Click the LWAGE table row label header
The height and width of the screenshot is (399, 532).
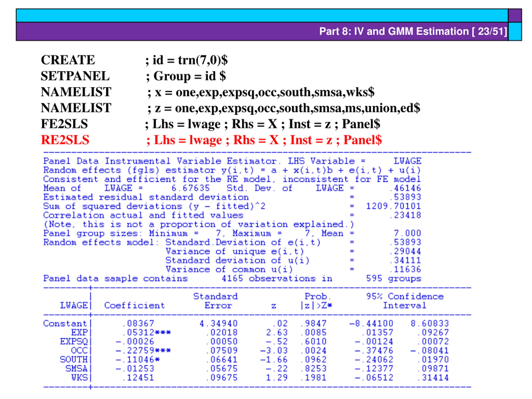[x=74, y=305]
